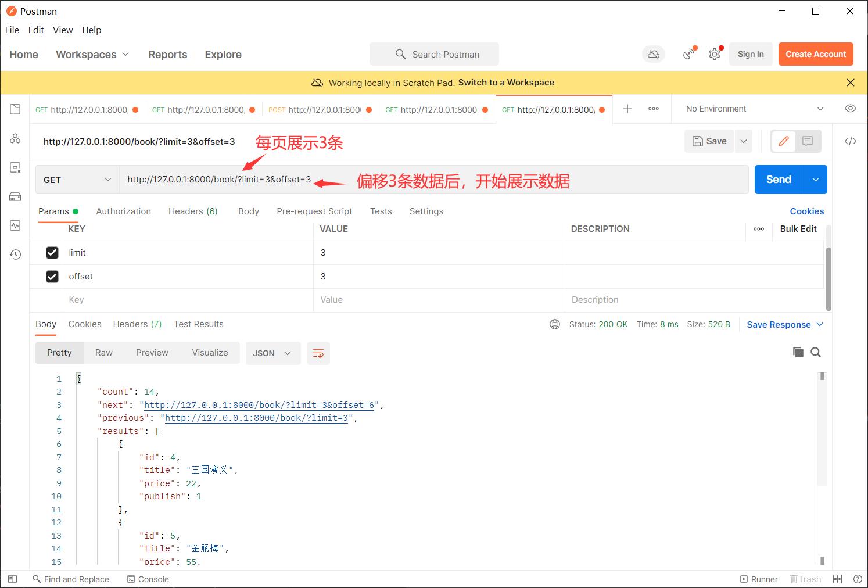Viewport: 868px width, 588px height.
Task: Switch to the Authorization tab
Action: pyautogui.click(x=123, y=211)
